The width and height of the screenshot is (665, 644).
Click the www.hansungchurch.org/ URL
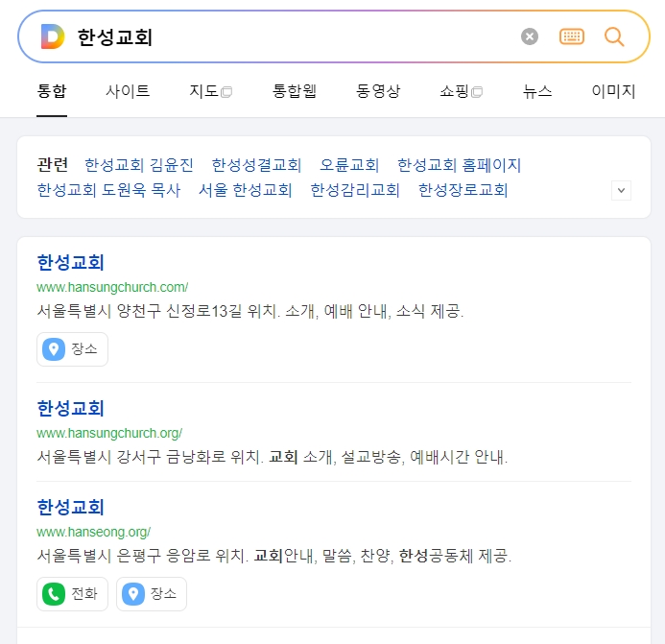pyautogui.click(x=109, y=433)
